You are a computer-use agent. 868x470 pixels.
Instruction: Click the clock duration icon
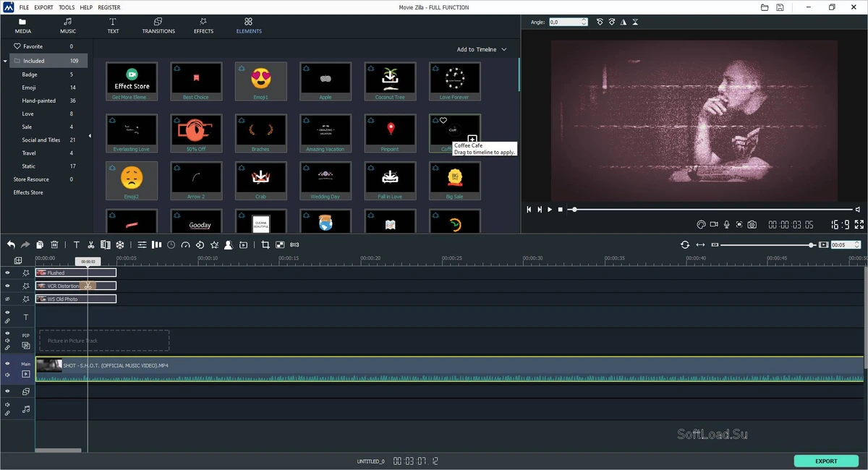(x=171, y=245)
